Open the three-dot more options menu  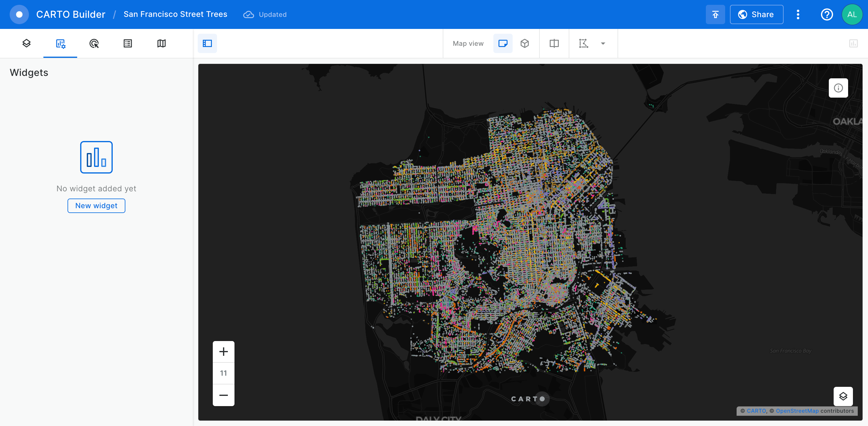(x=798, y=14)
